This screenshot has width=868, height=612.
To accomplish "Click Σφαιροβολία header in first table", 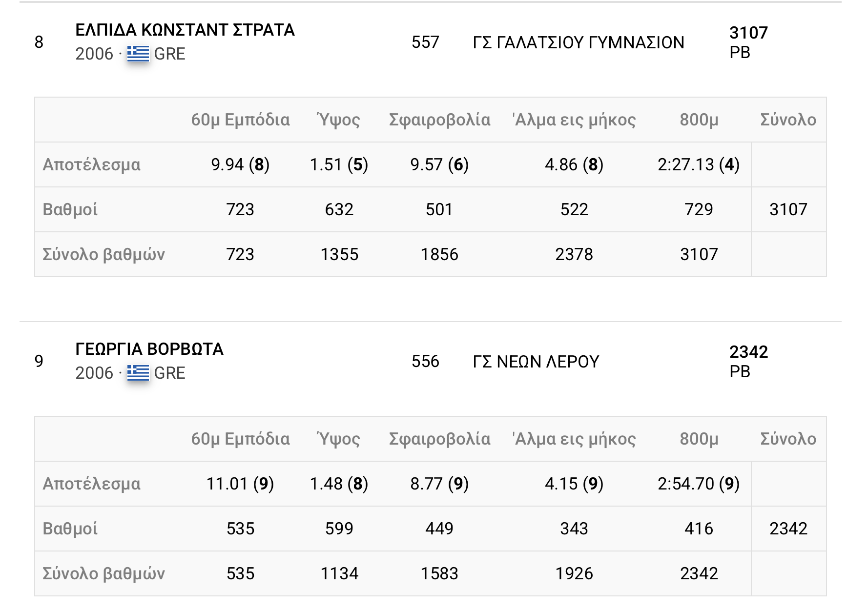I will coord(439,120).
